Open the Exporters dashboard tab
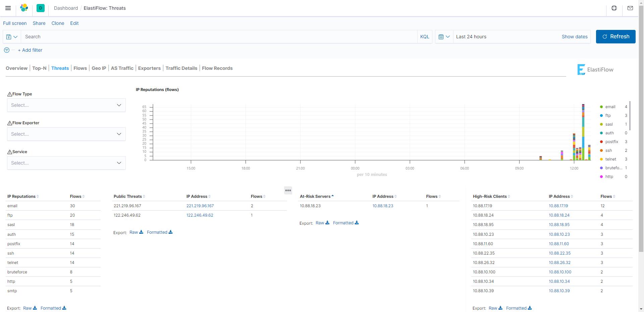This screenshot has width=644, height=312. click(149, 68)
